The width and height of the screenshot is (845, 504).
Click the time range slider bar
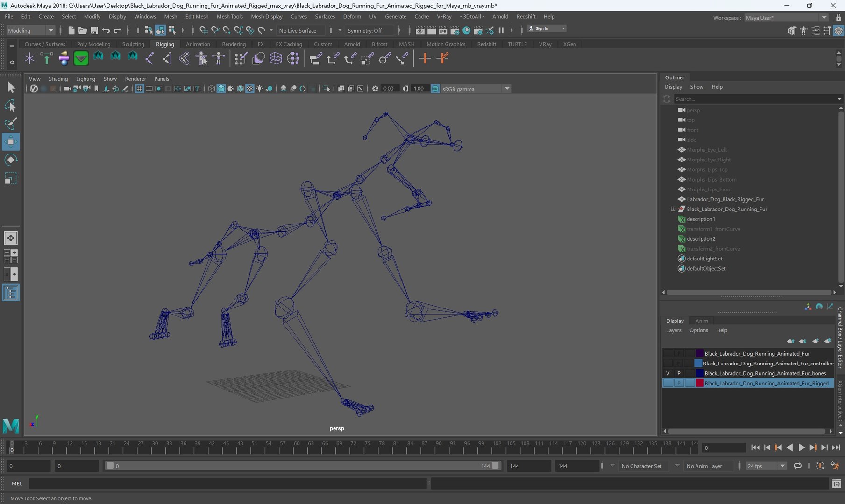coord(303,466)
